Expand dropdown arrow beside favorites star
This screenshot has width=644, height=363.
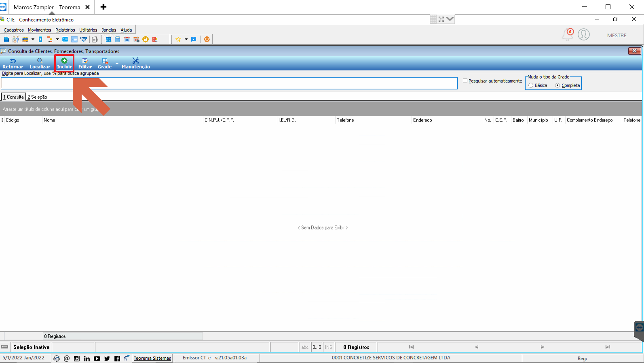click(x=186, y=39)
